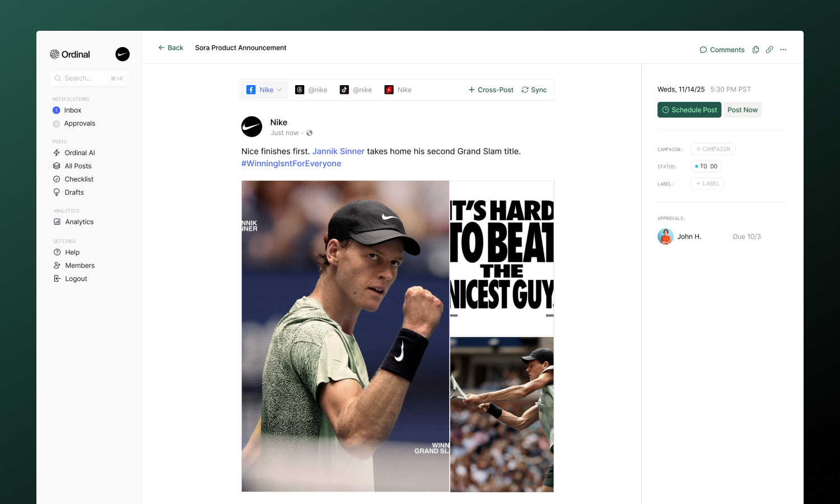
Task: Select the TikTok @nike account icon
Action: click(344, 90)
